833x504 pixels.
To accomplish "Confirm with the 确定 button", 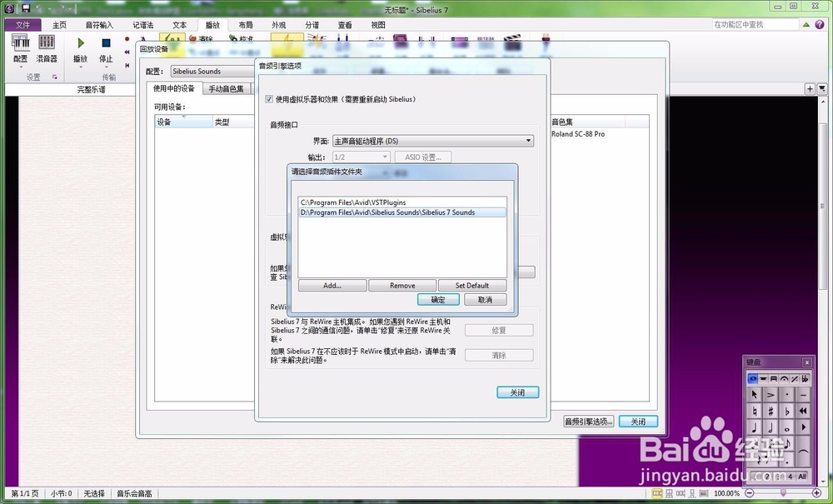I will coord(438,300).
